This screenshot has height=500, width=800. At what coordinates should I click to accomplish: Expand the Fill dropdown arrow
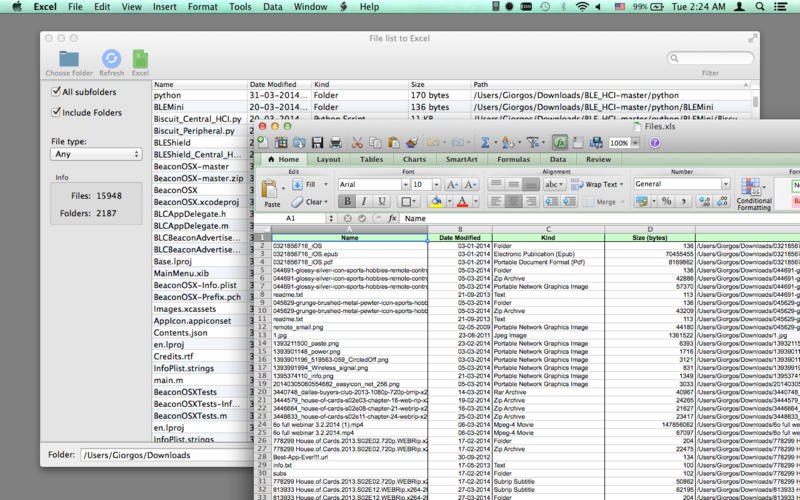point(326,184)
